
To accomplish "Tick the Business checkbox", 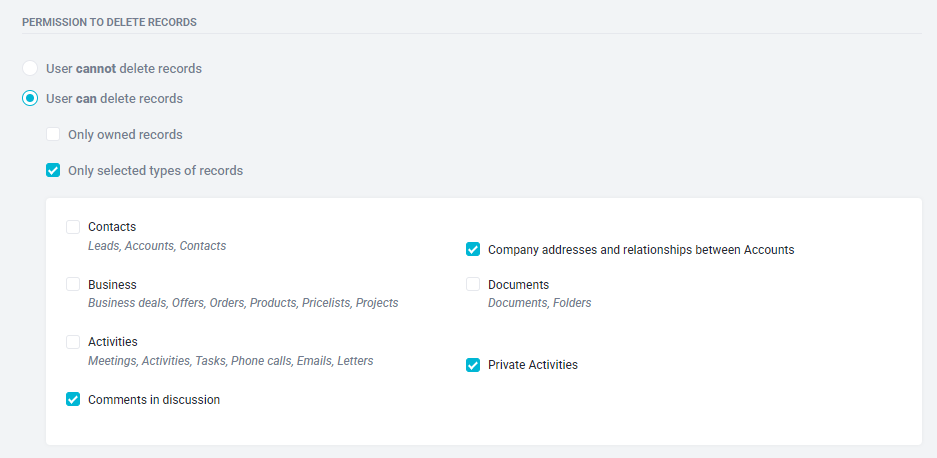I will [x=73, y=285].
